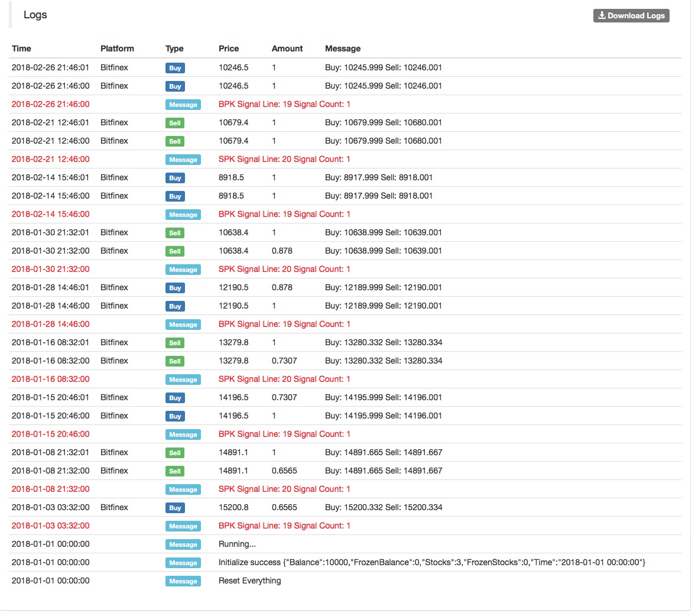This screenshot has height=616, width=695.
Task: Click Message badge at 2018-02-26 21:46:00
Action: [x=183, y=105]
